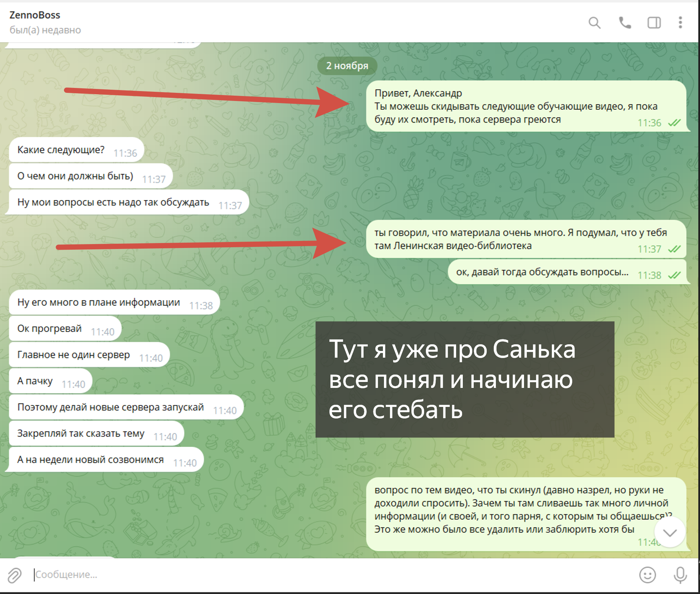The image size is (700, 594).
Task: Click the read checkmarks on the 11:36 message
Action: (x=674, y=123)
